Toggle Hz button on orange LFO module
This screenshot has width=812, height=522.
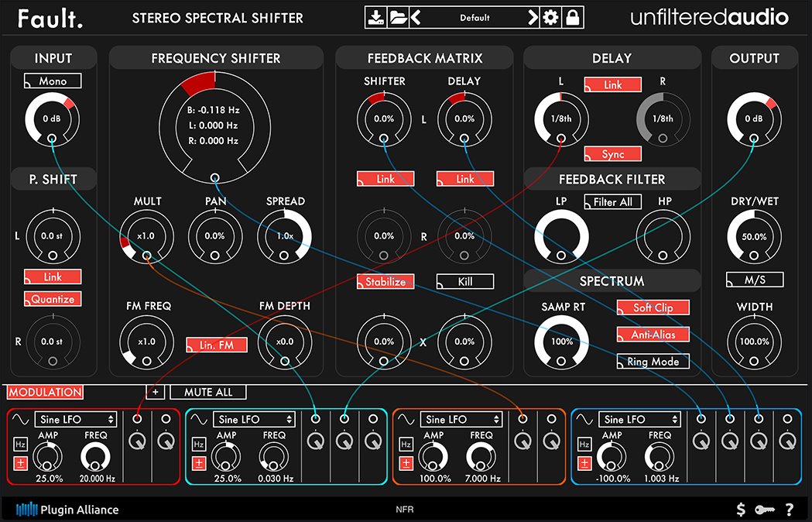pos(406,445)
